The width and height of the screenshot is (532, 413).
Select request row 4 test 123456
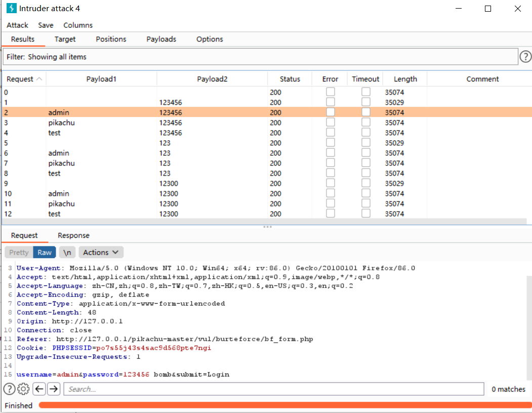(266, 133)
